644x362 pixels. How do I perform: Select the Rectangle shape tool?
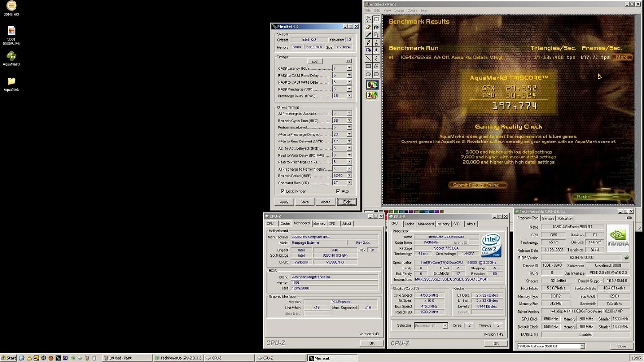pyautogui.click(x=368, y=66)
